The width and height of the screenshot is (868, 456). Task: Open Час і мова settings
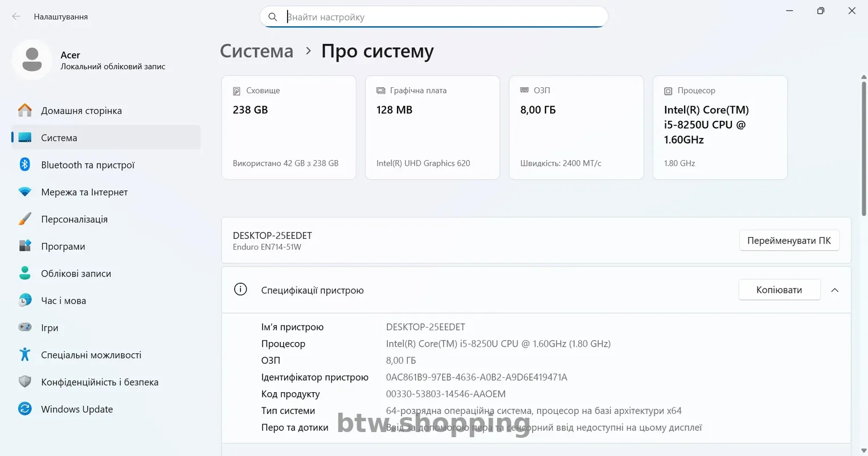click(x=63, y=300)
